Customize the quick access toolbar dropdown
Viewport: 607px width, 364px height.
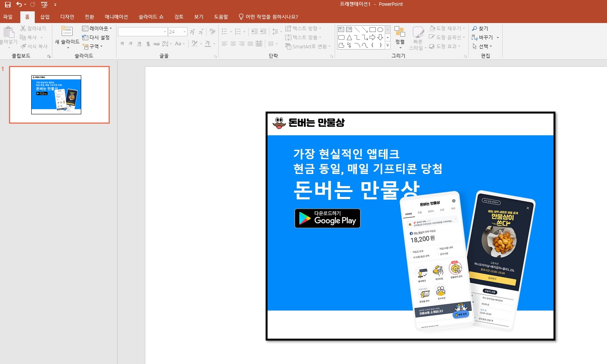tap(55, 5)
